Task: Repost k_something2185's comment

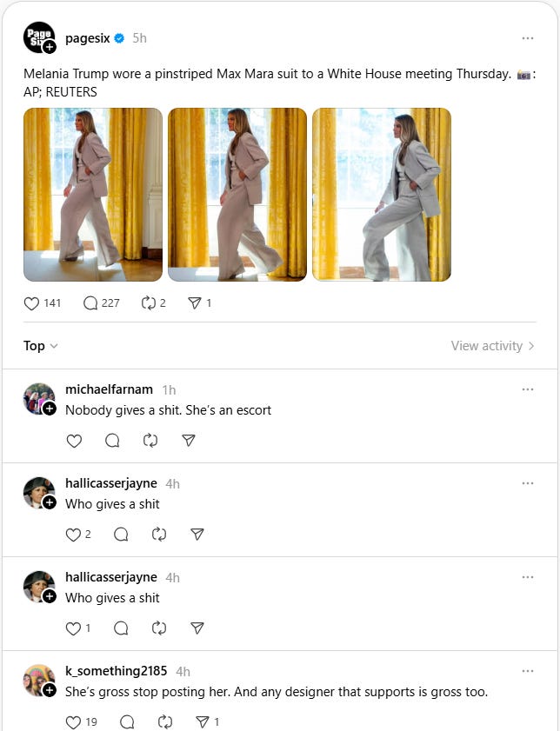Action: [x=165, y=722]
